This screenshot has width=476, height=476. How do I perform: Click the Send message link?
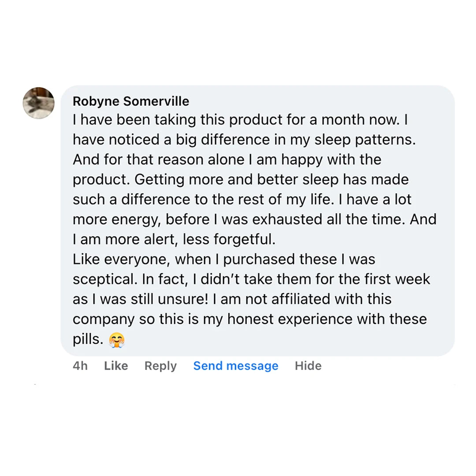(x=236, y=366)
